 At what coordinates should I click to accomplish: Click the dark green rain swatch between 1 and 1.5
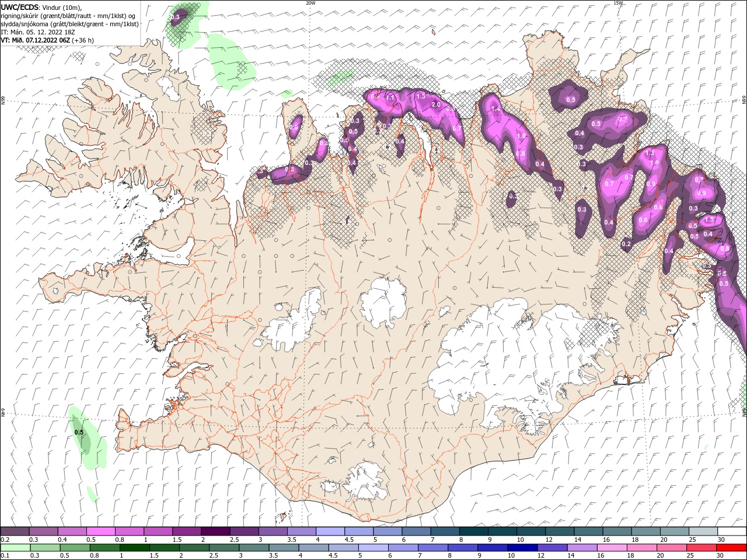134,548
